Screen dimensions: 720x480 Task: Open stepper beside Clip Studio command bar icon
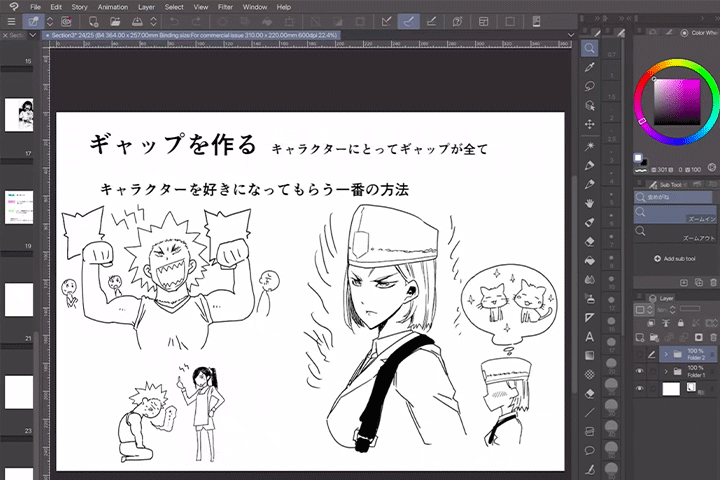click(50, 22)
